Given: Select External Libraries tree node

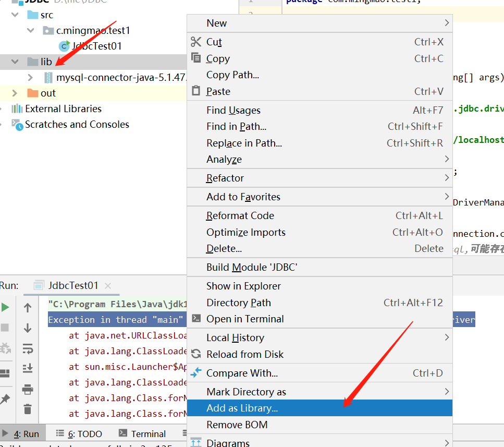Looking at the screenshot, I should (x=63, y=108).
